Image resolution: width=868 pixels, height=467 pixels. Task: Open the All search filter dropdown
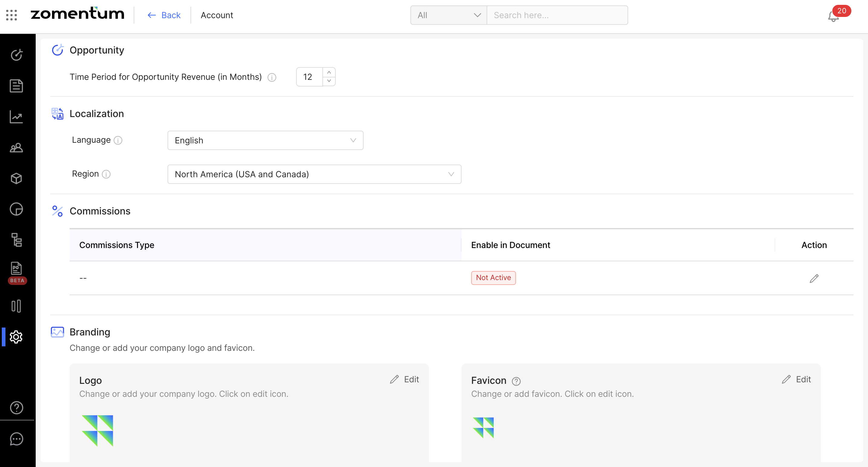point(448,15)
